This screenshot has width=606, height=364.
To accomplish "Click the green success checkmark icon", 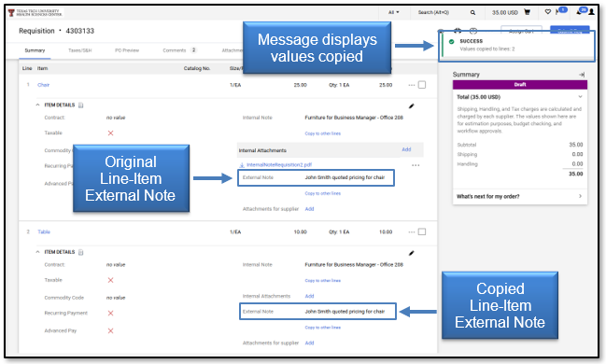I will (451, 41).
